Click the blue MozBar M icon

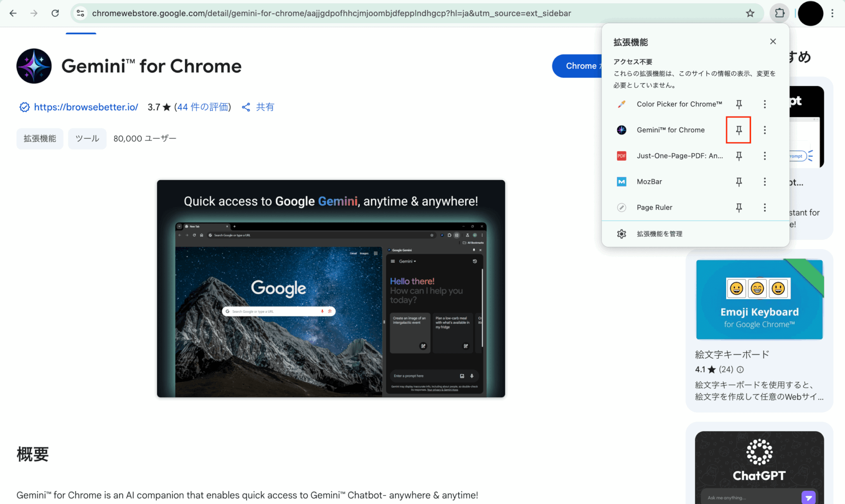tap(621, 181)
